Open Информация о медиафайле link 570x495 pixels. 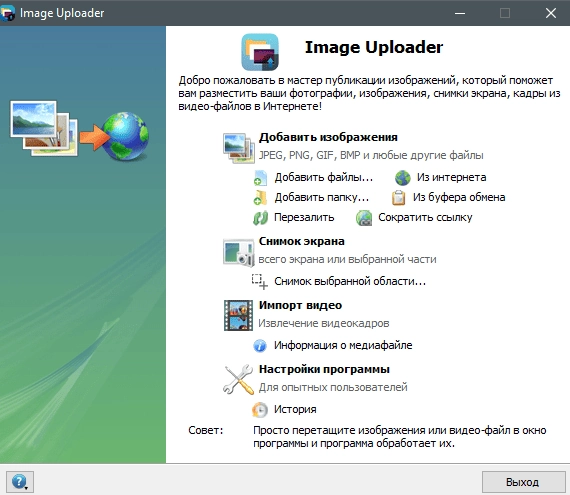click(x=343, y=345)
